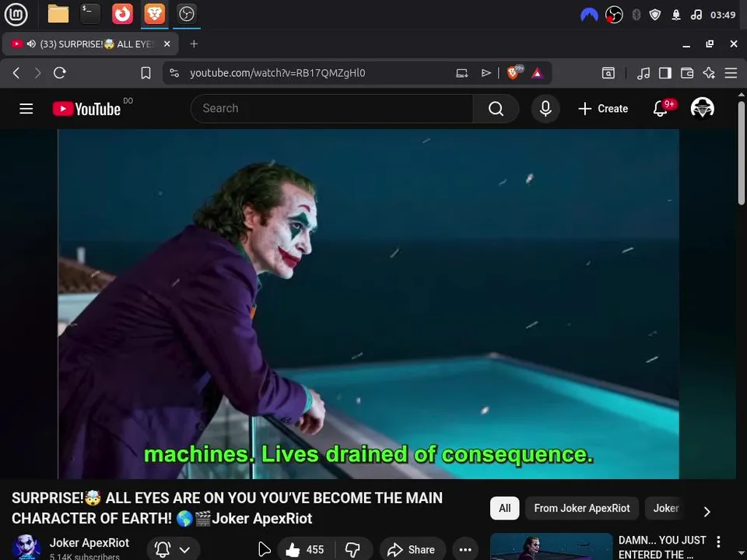Open the Brave main hamburger menu
The height and width of the screenshot is (560, 747).
731,73
